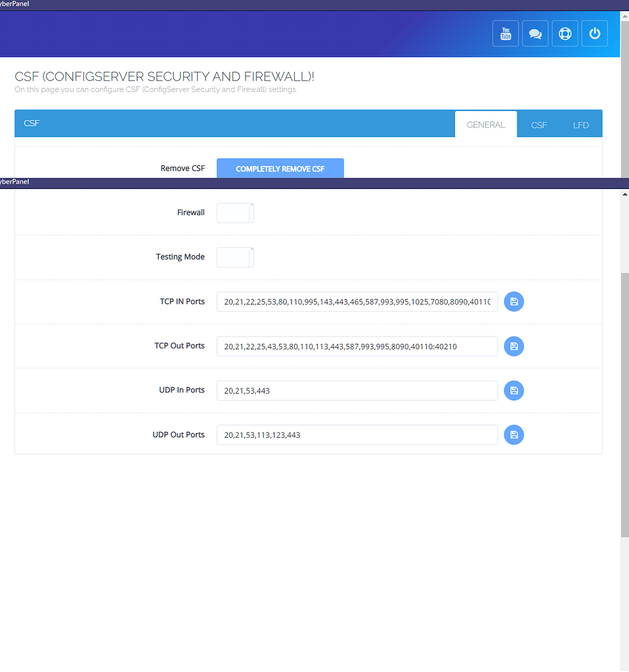
Task: Click the COMPLETELY REMOVE CSF button
Action: [x=280, y=169]
